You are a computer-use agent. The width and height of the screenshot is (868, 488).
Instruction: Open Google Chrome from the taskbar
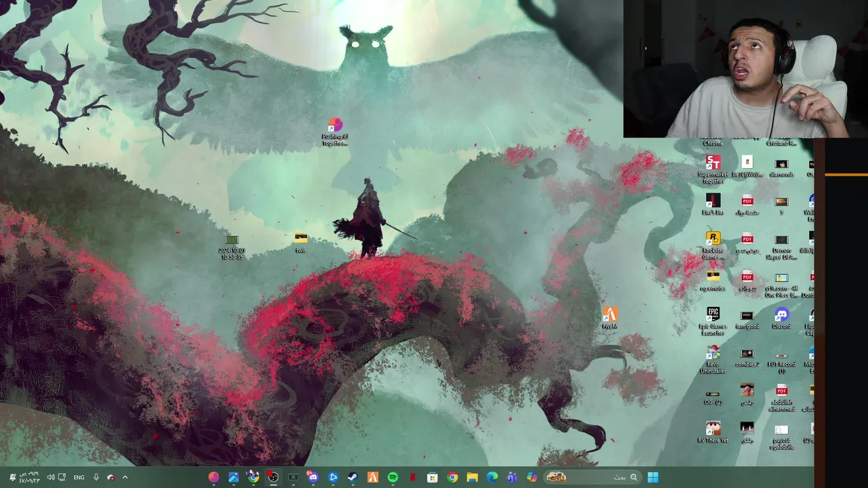pos(452,477)
